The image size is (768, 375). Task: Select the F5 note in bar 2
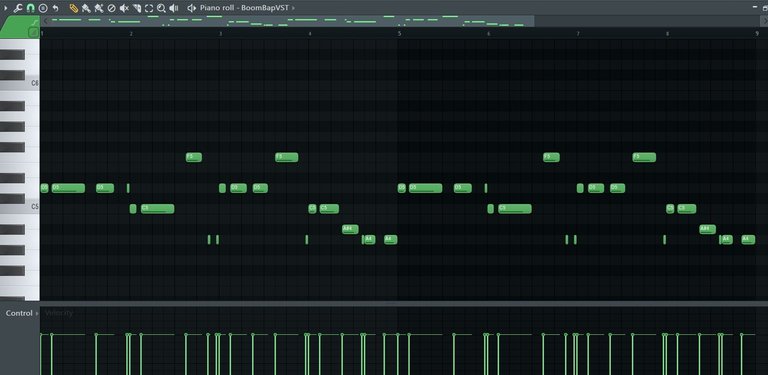193,158
